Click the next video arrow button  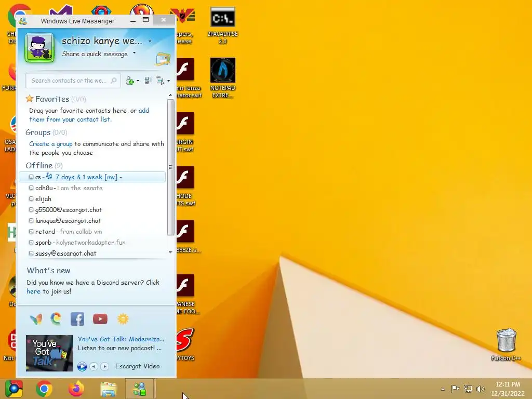click(104, 366)
